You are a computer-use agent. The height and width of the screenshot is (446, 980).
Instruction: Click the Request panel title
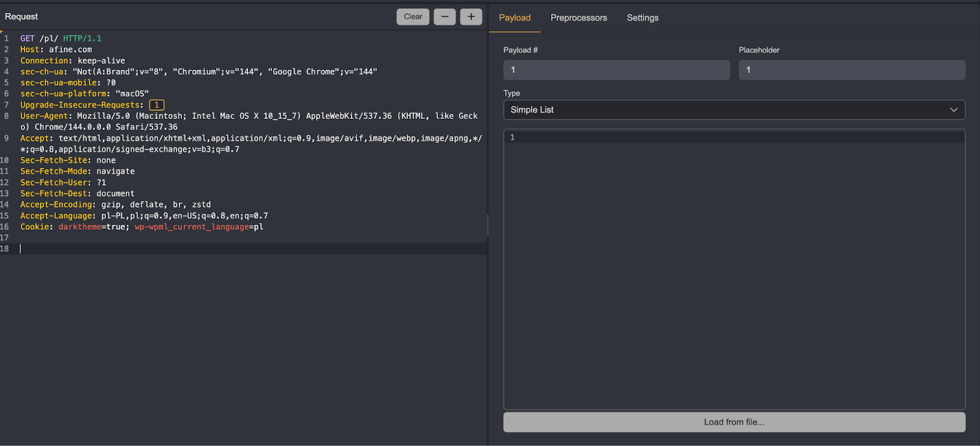pyautogui.click(x=21, y=17)
